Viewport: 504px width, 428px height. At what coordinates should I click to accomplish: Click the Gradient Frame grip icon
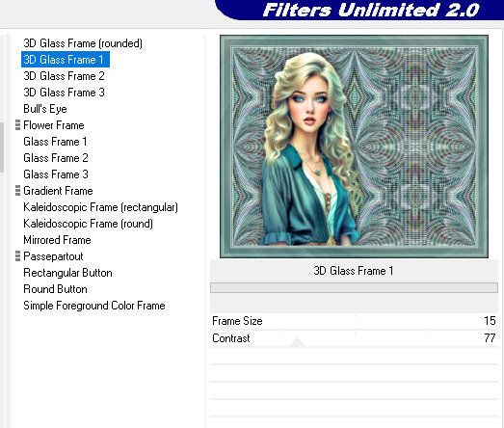tap(17, 191)
